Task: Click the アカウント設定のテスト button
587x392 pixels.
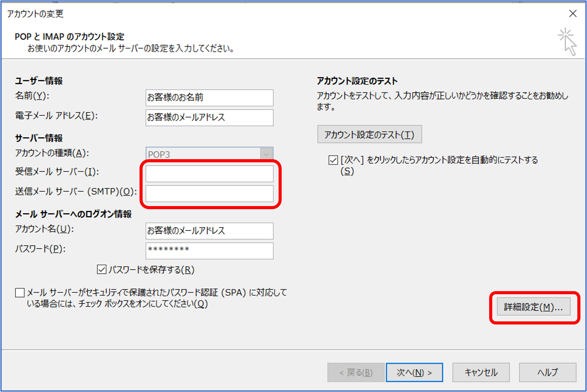Action: (369, 135)
